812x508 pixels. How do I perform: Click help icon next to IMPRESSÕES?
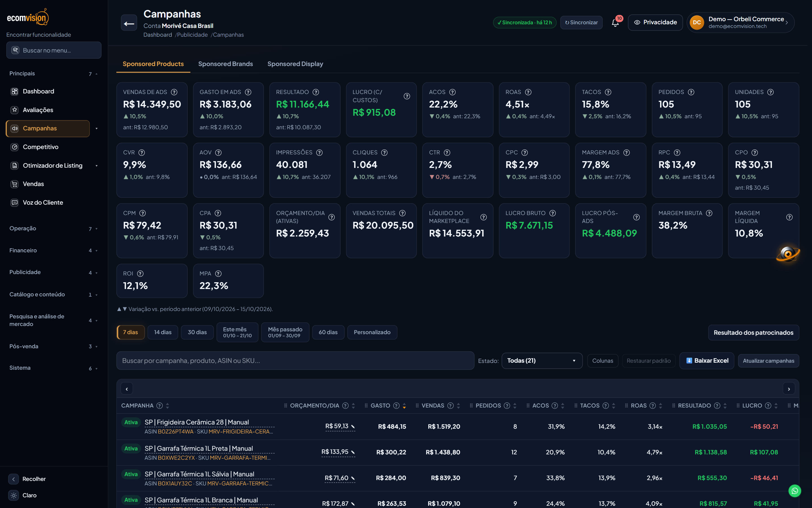(319, 152)
